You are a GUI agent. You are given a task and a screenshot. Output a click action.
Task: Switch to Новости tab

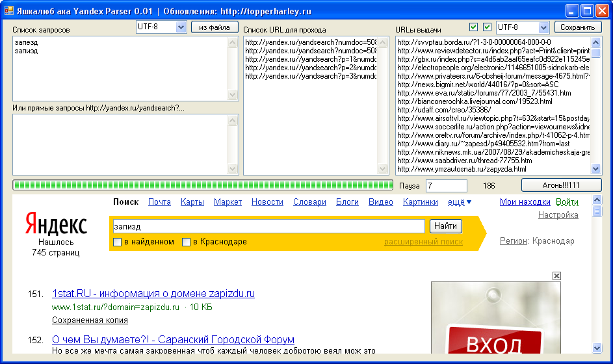(267, 201)
